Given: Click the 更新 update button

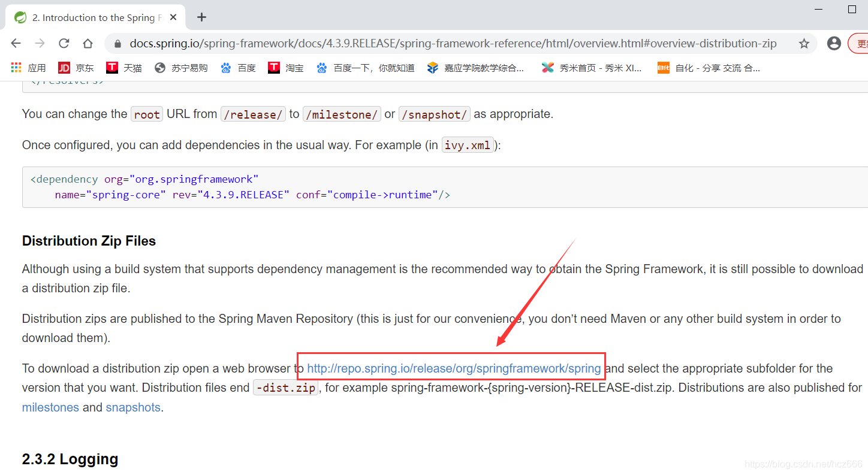Looking at the screenshot, I should click(x=858, y=44).
